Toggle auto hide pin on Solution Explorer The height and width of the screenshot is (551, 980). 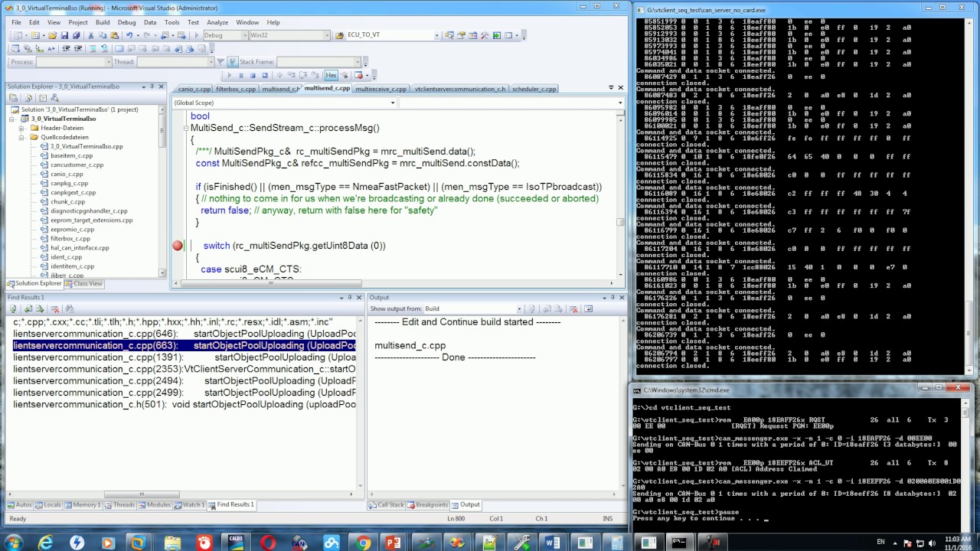152,86
